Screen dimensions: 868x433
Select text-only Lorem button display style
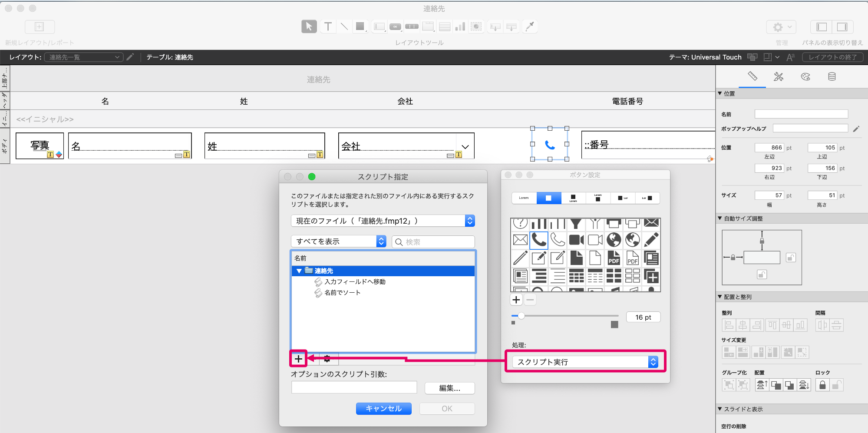point(524,198)
